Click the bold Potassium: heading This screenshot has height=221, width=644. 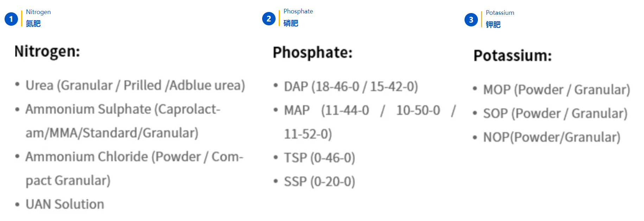tap(512, 56)
